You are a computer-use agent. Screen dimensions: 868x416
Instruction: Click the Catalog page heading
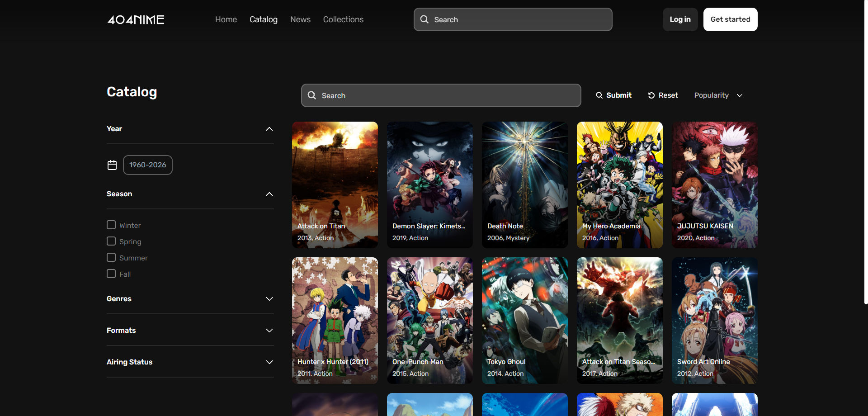(x=132, y=92)
